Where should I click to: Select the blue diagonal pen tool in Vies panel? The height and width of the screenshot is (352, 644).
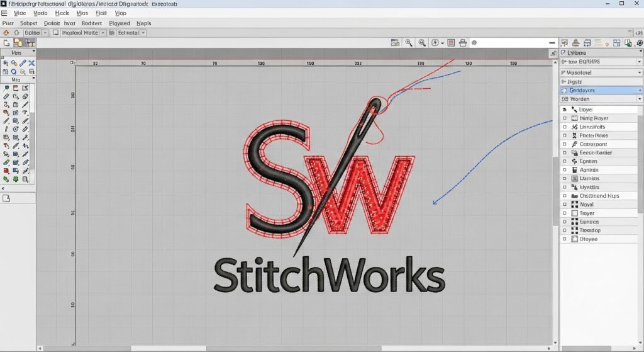click(23, 63)
